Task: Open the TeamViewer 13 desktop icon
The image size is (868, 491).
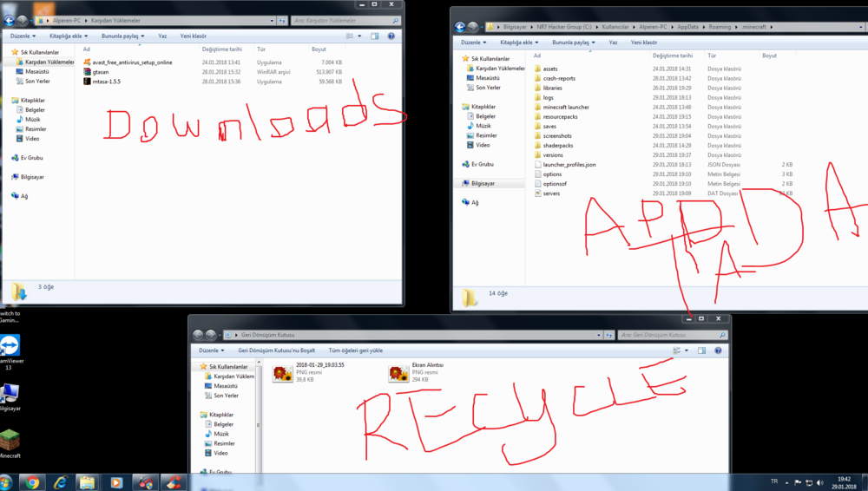Action: (10, 346)
